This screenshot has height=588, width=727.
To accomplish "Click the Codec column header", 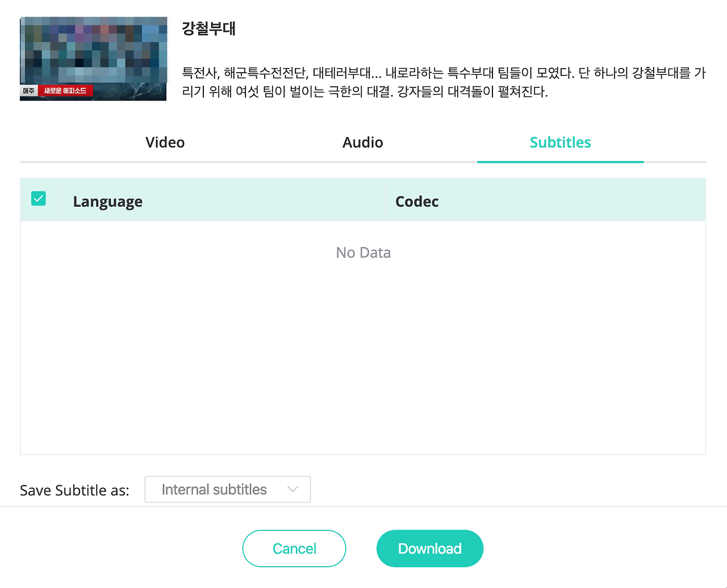I will (417, 201).
